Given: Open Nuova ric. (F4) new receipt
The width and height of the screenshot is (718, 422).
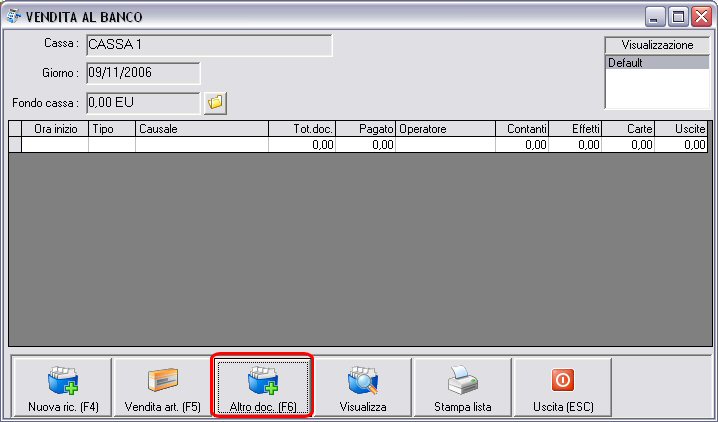Looking at the screenshot, I should click(63, 387).
